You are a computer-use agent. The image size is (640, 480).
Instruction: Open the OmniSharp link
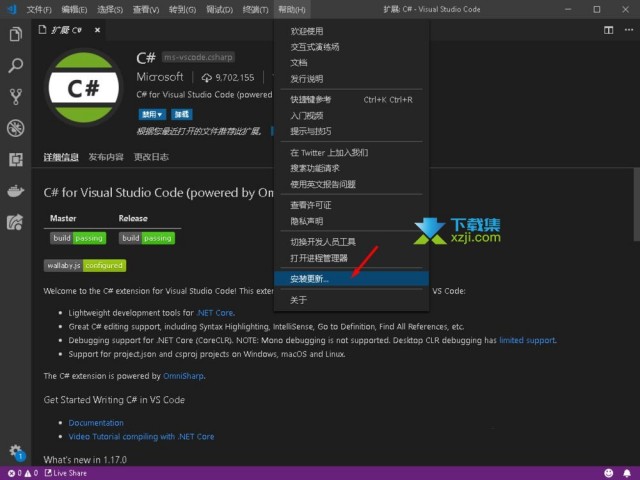tap(183, 376)
